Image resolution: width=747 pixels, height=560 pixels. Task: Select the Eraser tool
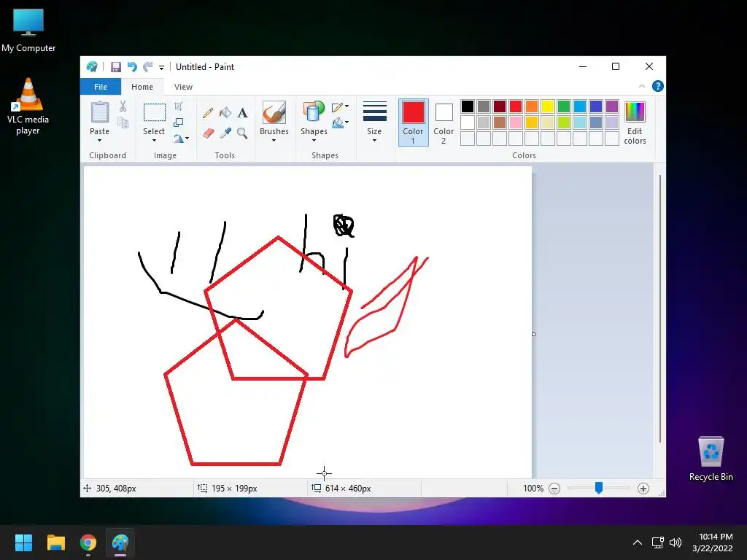[208, 133]
